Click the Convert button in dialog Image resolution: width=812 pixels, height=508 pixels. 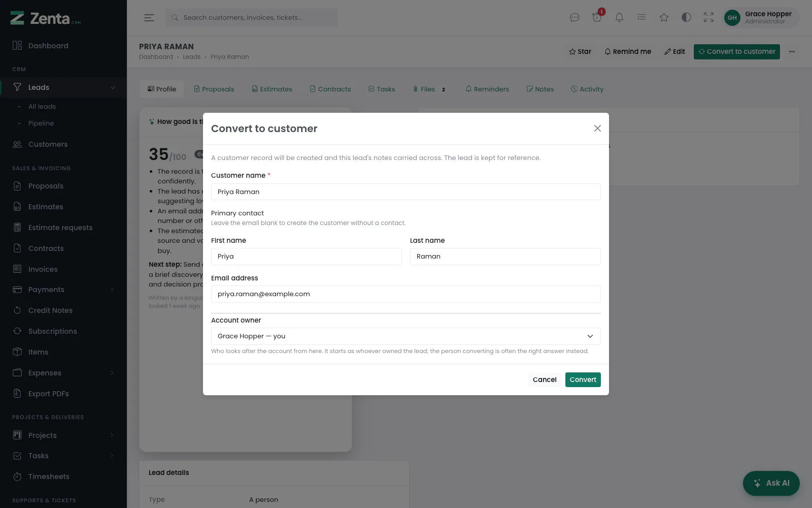point(583,380)
